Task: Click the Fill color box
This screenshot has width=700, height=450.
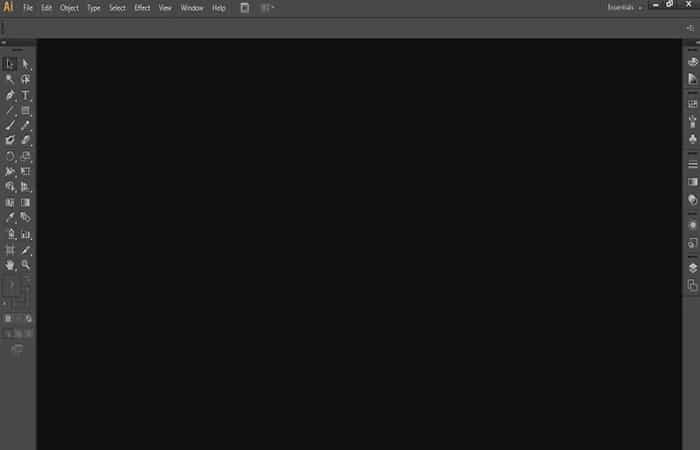Action: click(x=12, y=286)
